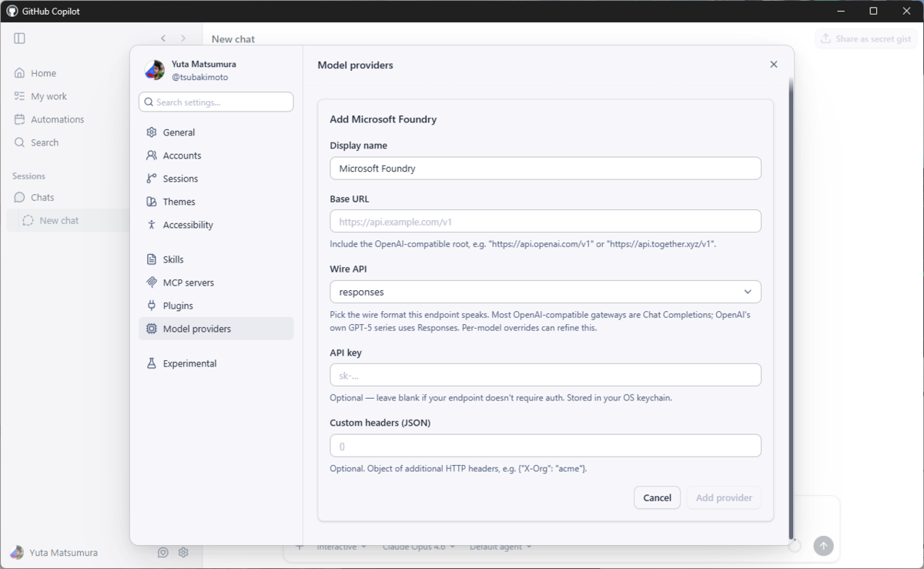Open Accessibility settings

216,225
